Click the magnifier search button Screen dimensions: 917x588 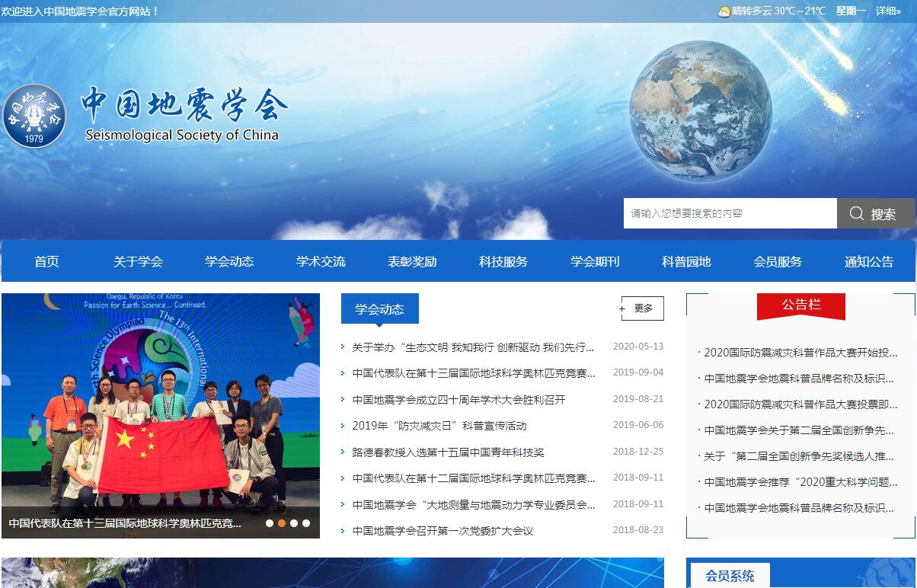(x=876, y=214)
